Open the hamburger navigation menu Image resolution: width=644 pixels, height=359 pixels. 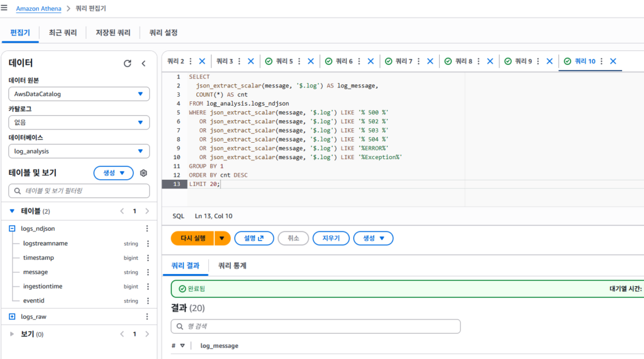coord(4,8)
